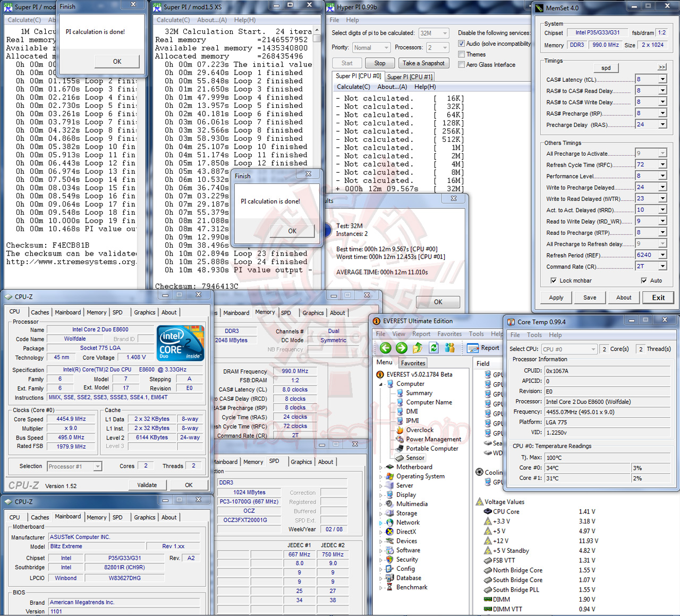Select the DMI icon in EVEREST tree

(400, 411)
